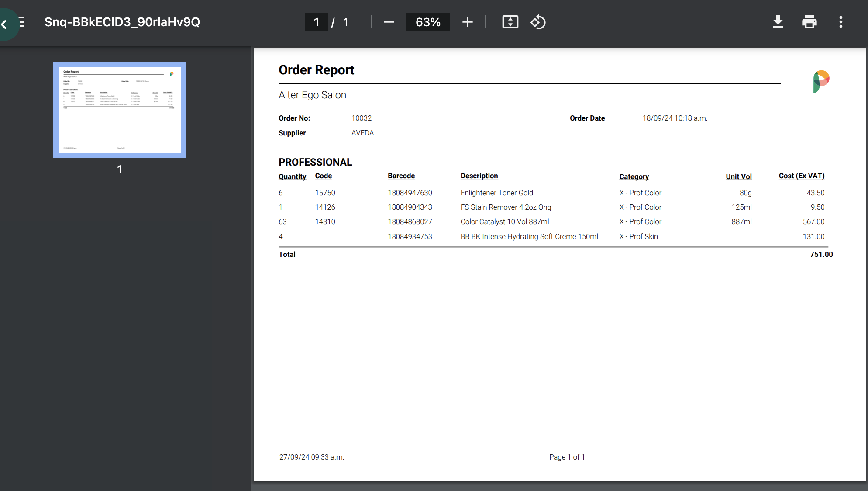Click the Unit Vol column header

pyautogui.click(x=739, y=176)
